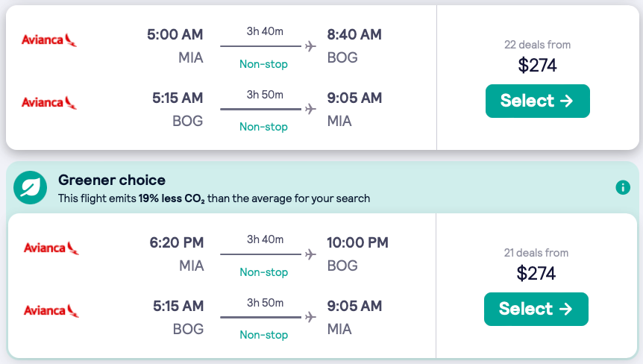This screenshot has width=643, height=364.
Task: Click the 8:40 AM arrival time
Action: tap(354, 35)
